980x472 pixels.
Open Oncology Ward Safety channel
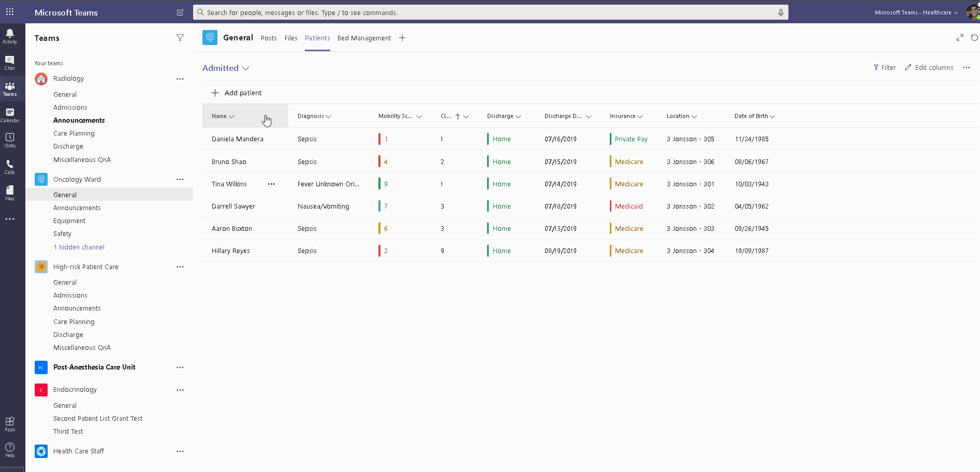click(62, 233)
